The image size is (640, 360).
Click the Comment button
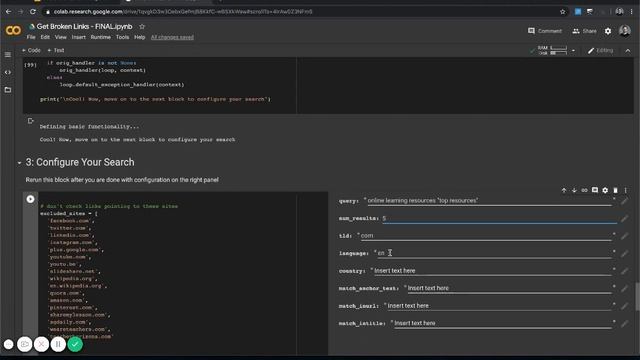pyautogui.click(x=545, y=31)
